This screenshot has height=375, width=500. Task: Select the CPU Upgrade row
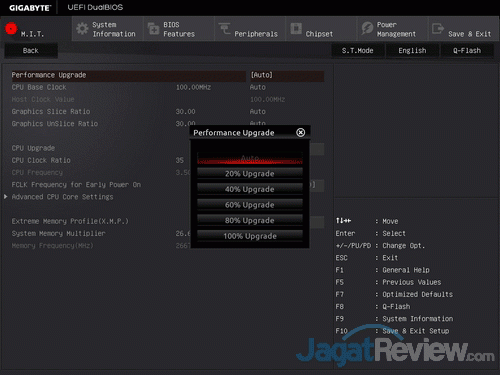pos(33,148)
